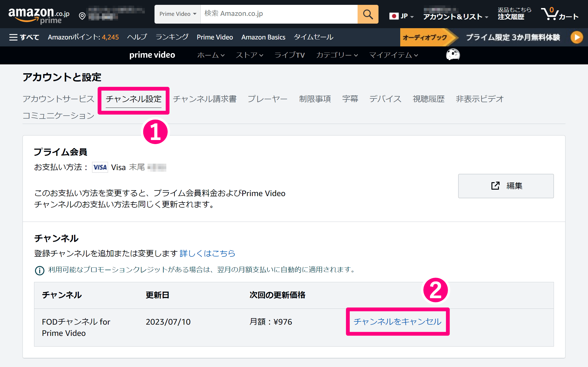Expand the ホーム dropdown

coord(211,55)
